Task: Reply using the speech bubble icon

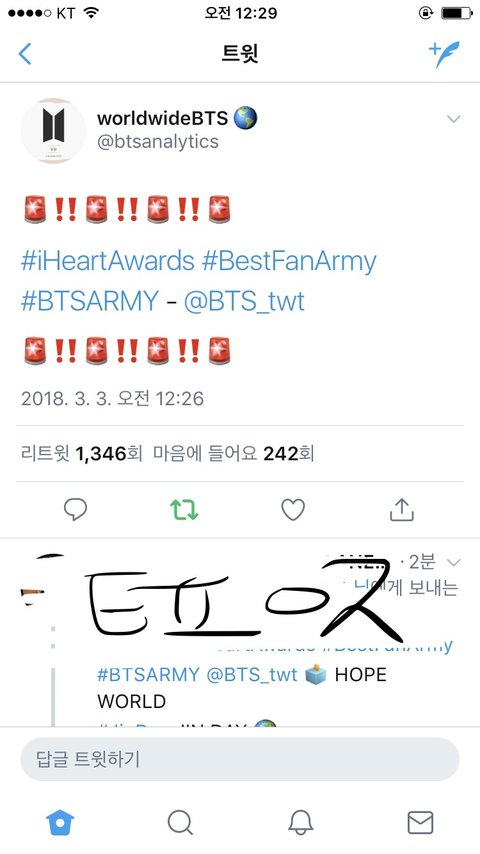Action: (75, 510)
